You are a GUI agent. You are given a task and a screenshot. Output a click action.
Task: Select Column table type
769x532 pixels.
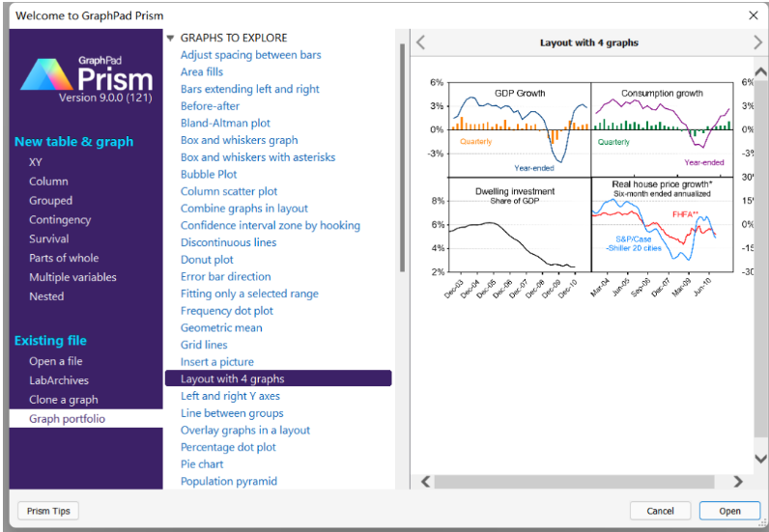(x=48, y=182)
